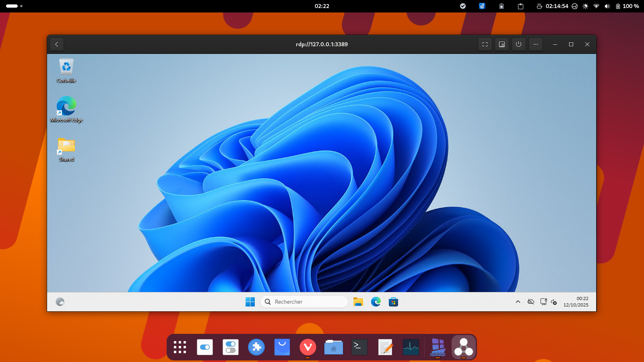Viewport: 644px width, 362px height.
Task: Launch Vivaldi browser from the dock
Action: [308, 347]
